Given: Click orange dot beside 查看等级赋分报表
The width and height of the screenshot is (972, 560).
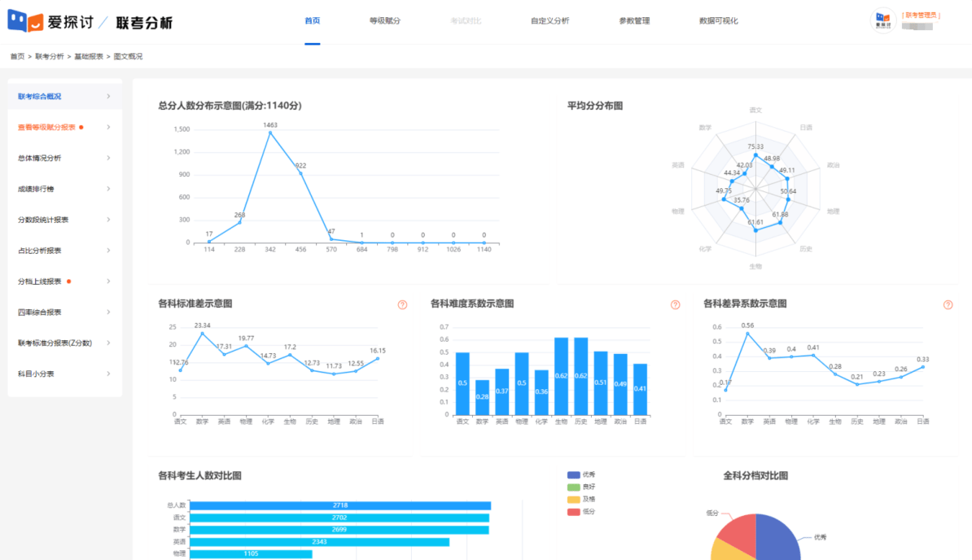Looking at the screenshot, I should click(81, 127).
